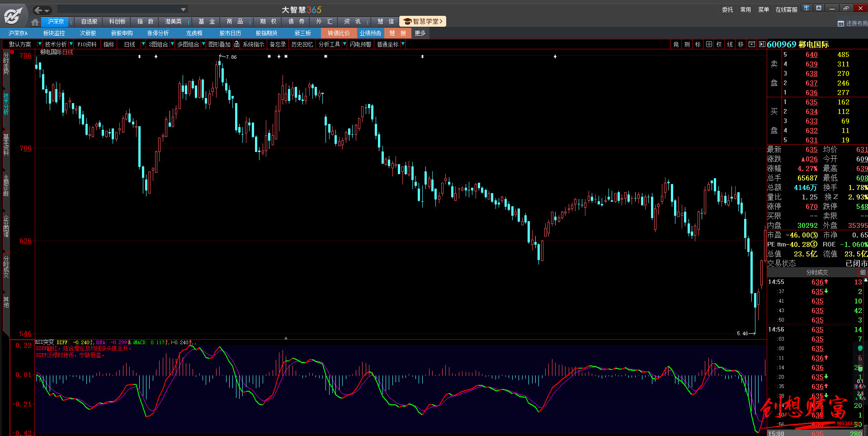Click the lock icon beside 图形叠加
The image size is (868, 436).
coord(236,44)
